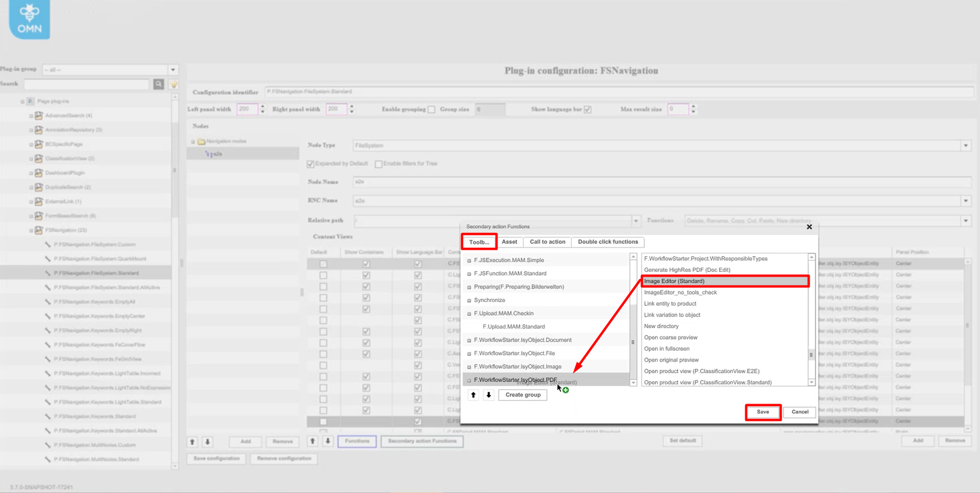The height and width of the screenshot is (493, 980).
Task: Switch to Double click functions tab
Action: point(608,242)
